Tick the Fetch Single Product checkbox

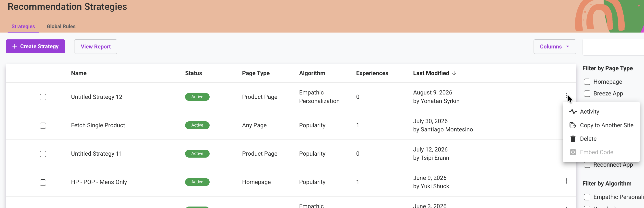click(43, 125)
